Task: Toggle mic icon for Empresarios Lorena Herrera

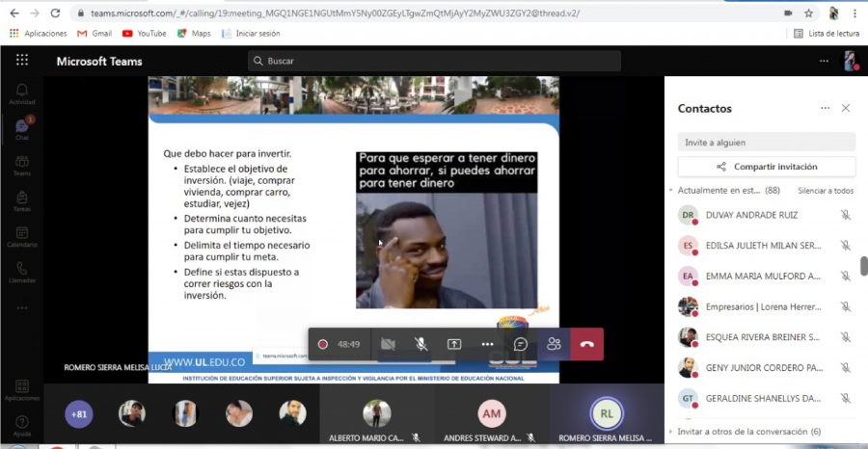Action: click(845, 307)
